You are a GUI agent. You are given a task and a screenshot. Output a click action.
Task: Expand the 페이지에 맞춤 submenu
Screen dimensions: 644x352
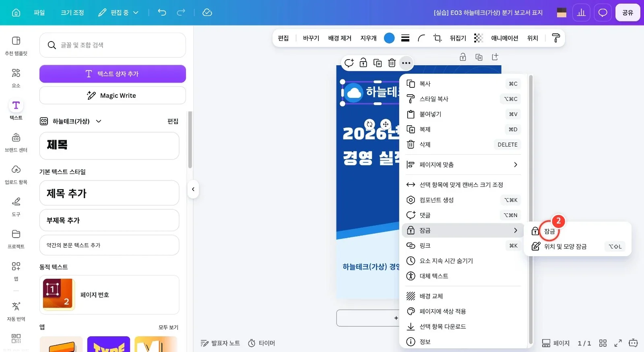click(x=462, y=165)
